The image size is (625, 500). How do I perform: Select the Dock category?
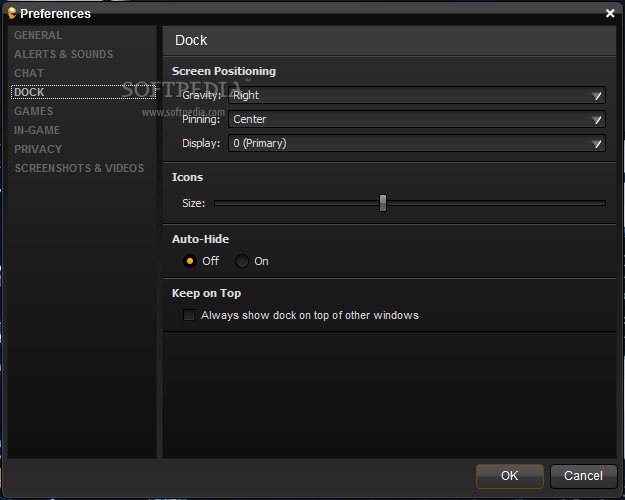pyautogui.click(x=83, y=92)
